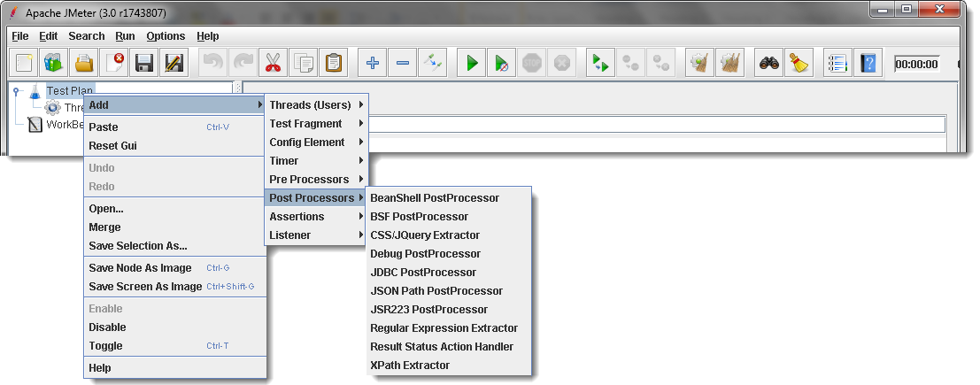The height and width of the screenshot is (385, 980).
Task: Expand the Timer submenu
Action: (x=316, y=161)
